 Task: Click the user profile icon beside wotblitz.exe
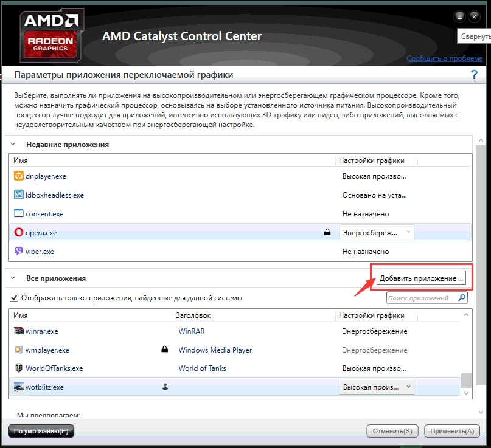[x=164, y=387]
